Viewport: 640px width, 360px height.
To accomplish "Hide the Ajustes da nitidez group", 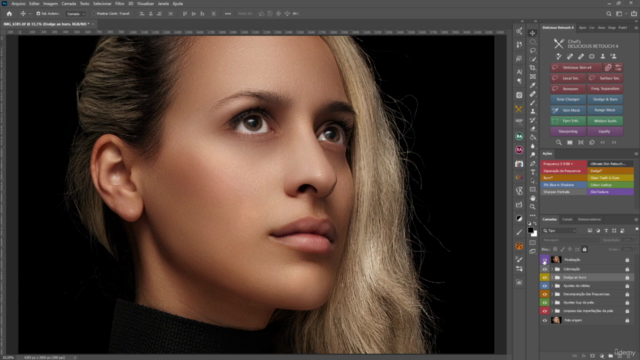I will pyautogui.click(x=544, y=286).
